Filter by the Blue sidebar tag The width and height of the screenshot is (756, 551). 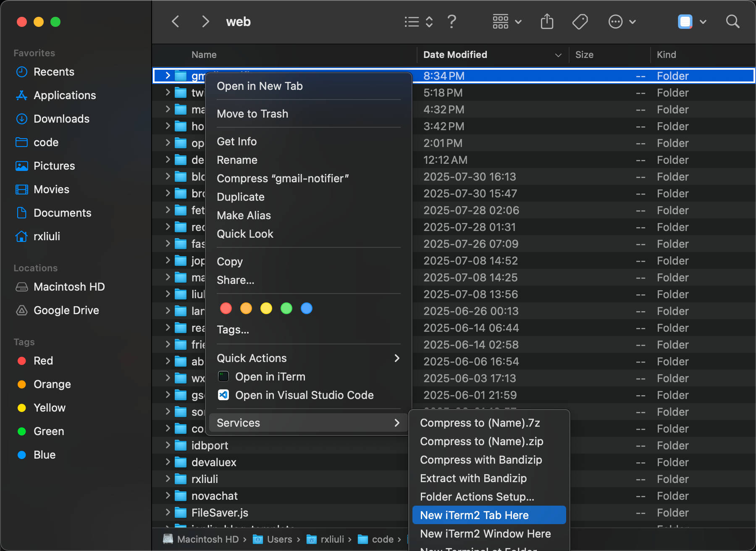coord(37,455)
